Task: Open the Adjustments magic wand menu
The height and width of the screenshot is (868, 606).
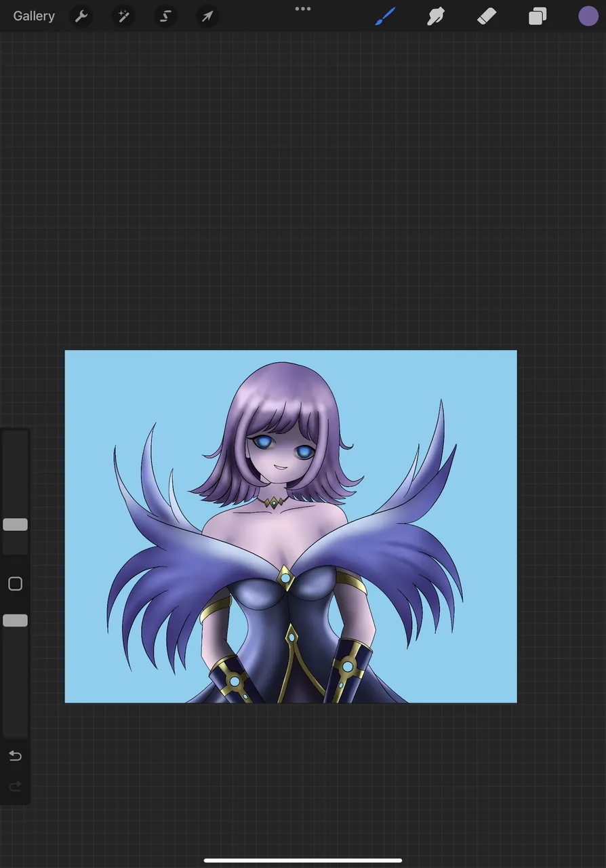Action: click(123, 16)
